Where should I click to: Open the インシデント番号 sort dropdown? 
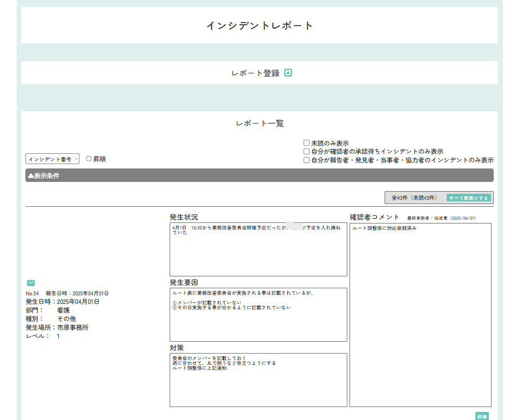click(x=52, y=159)
